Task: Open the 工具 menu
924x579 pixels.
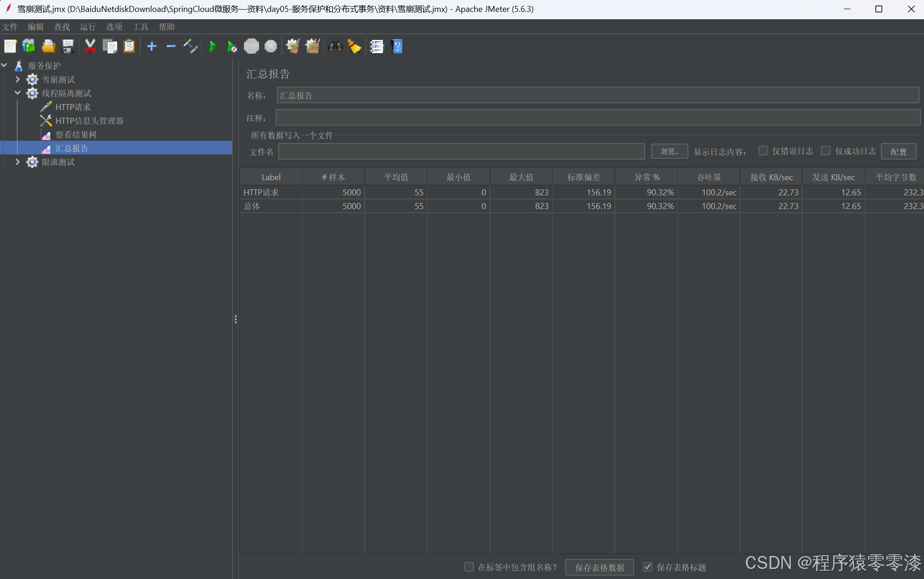Action: (140, 27)
